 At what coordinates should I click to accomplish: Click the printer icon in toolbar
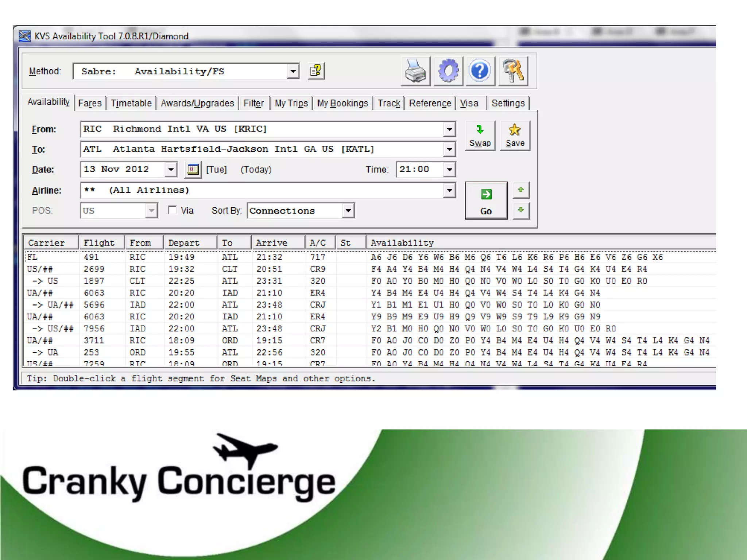tap(415, 71)
